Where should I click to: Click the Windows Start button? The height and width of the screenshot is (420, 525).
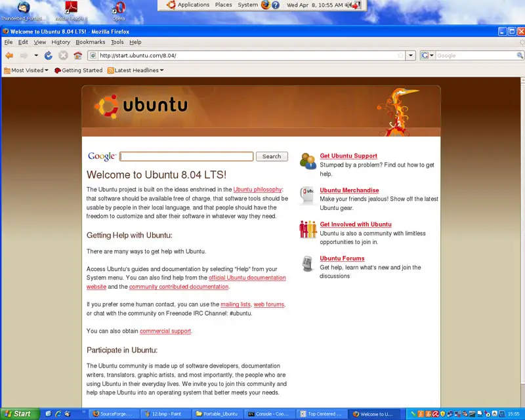tap(20, 414)
